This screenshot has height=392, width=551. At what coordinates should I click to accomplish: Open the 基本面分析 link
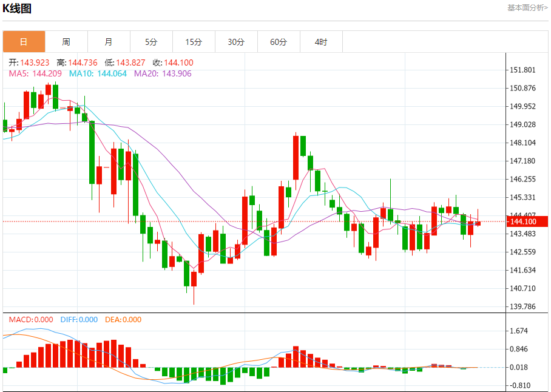pyautogui.click(x=527, y=8)
